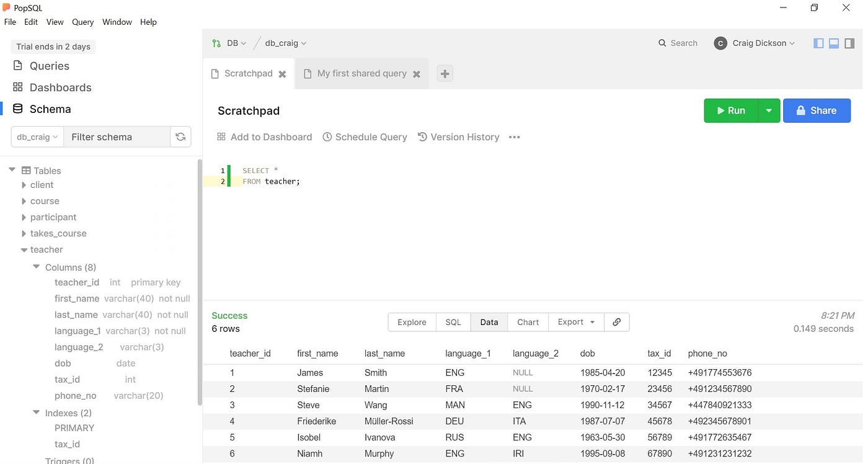The width and height of the screenshot is (868, 464).
Task: Toggle the left sidebar layout icon
Action: (x=818, y=43)
